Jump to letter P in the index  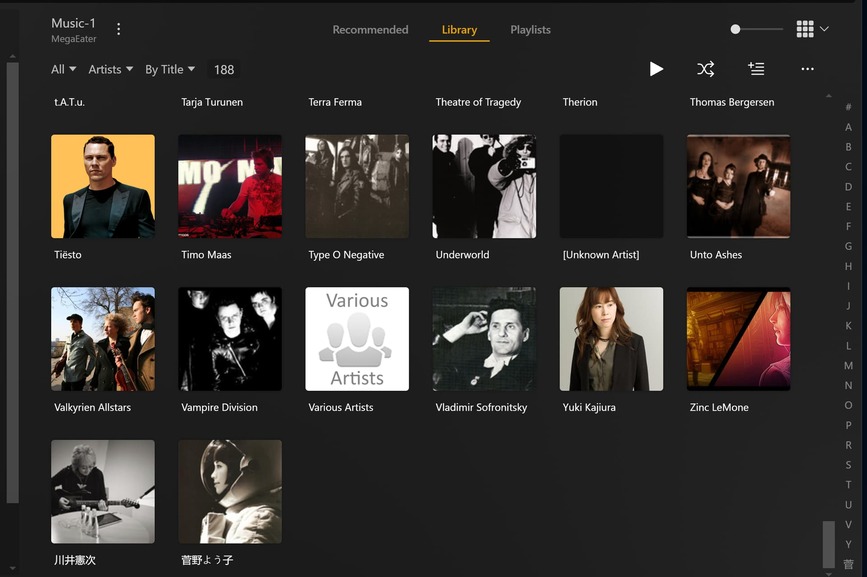[x=848, y=426]
